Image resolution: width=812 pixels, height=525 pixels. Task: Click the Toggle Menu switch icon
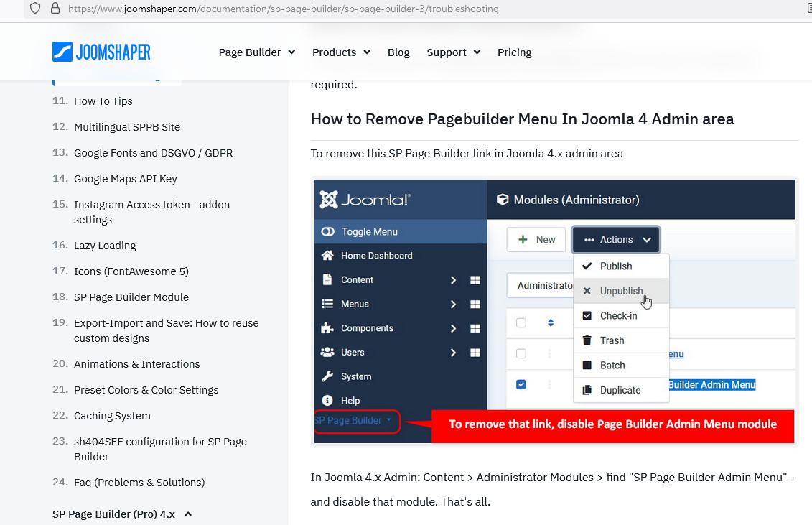tap(327, 232)
